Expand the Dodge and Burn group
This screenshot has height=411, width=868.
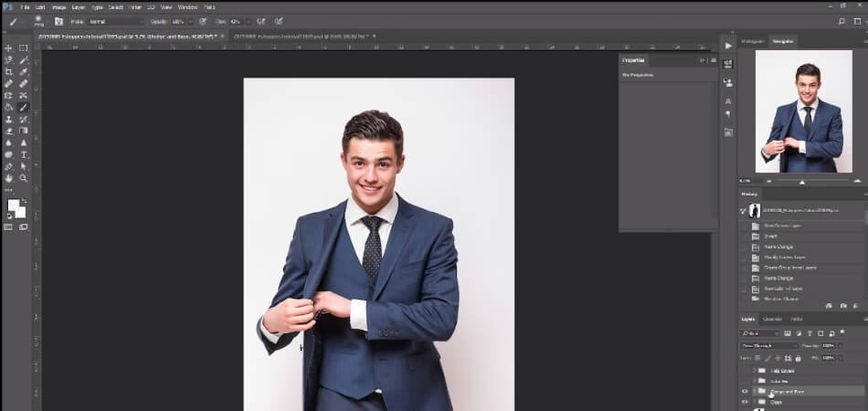(754, 392)
